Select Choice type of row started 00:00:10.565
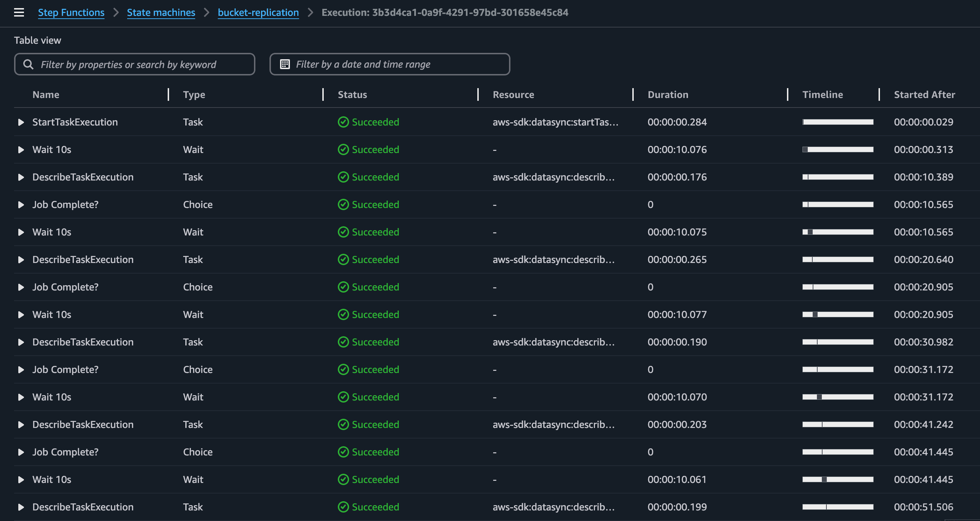The width and height of the screenshot is (980, 521). point(198,205)
